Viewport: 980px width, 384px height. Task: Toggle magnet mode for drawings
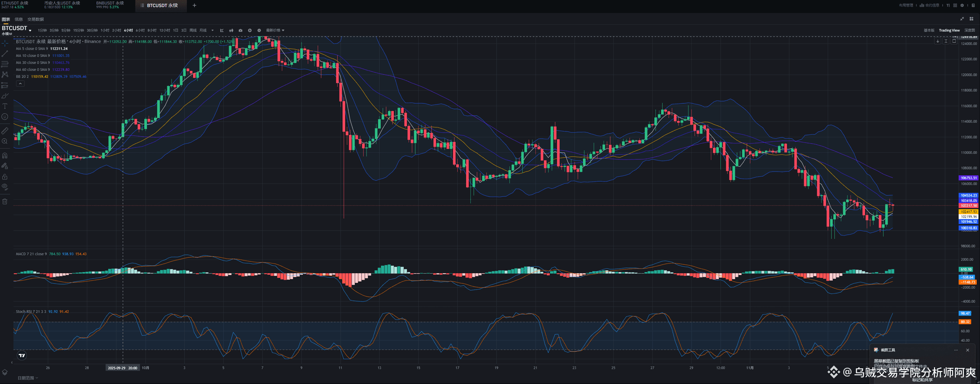click(5, 156)
